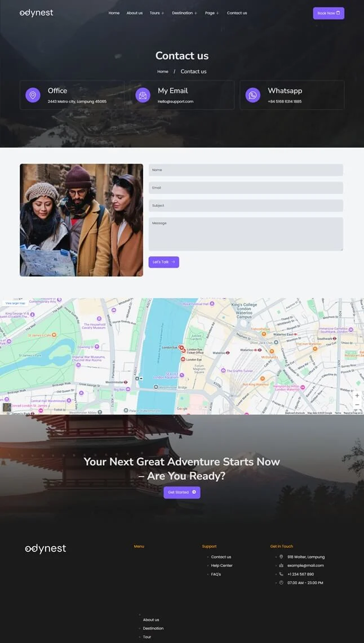Viewport: 364px width, 643px height.
Task: Open Contact us in the top navigation
Action: [237, 13]
